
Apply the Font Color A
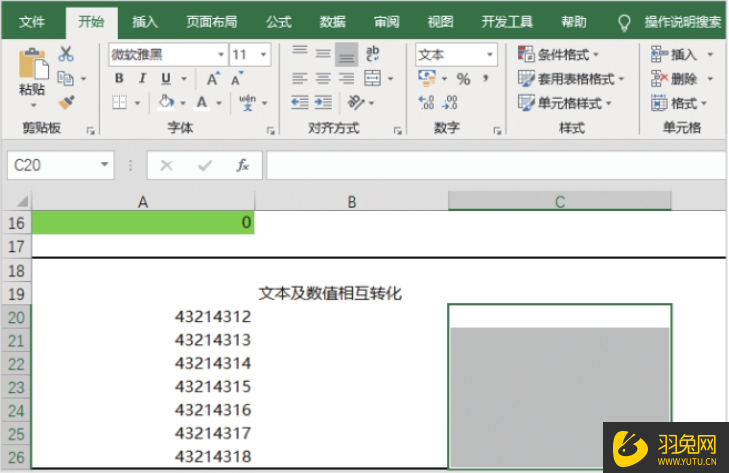tap(202, 102)
